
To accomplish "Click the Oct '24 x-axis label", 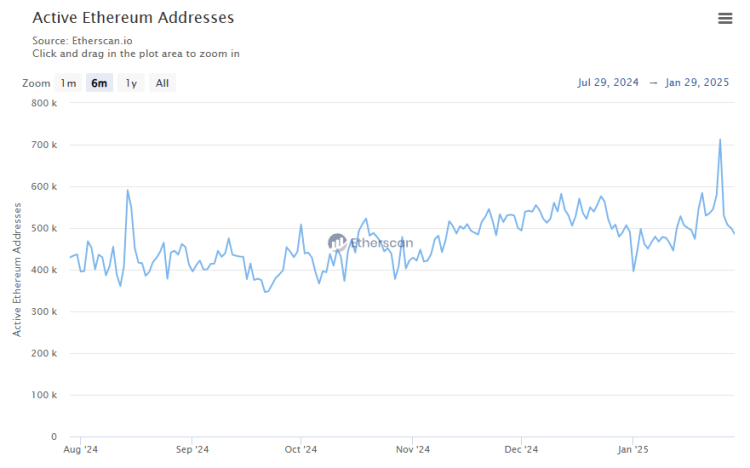I will 300,451.
